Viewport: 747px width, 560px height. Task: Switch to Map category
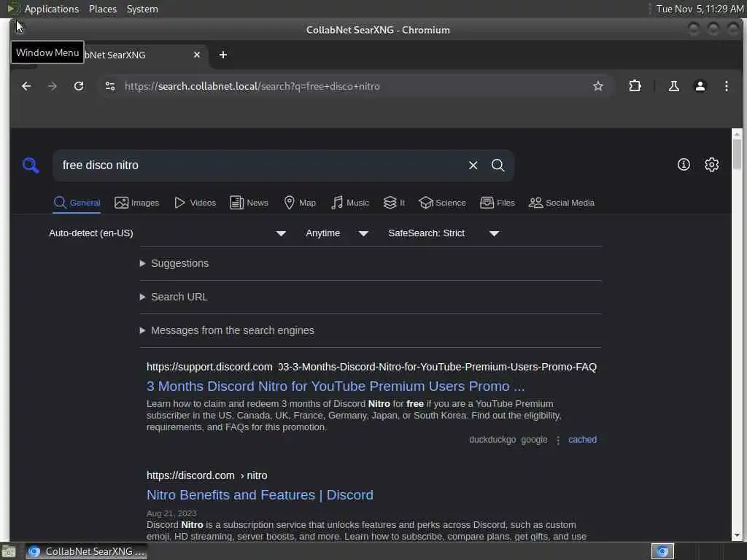(300, 203)
